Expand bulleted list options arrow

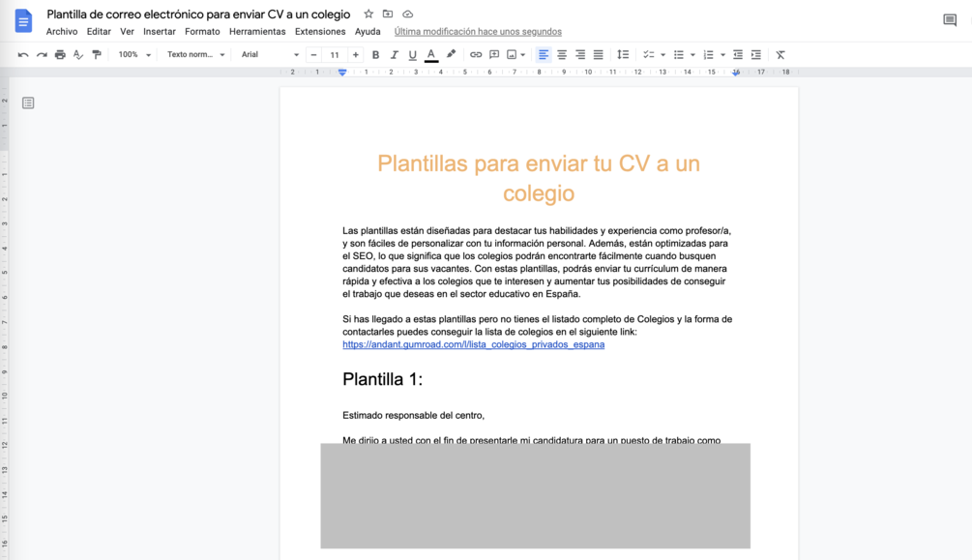(692, 54)
